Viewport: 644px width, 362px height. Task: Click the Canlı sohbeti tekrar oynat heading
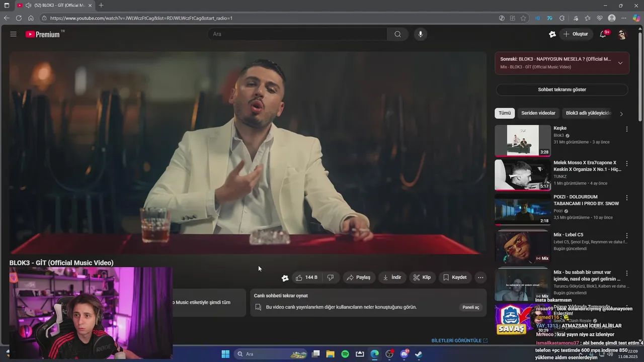281,296
